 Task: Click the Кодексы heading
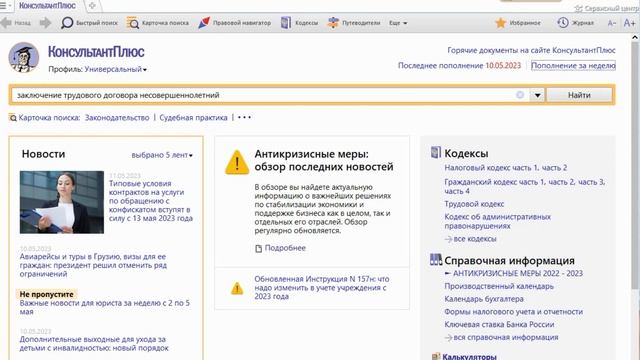click(x=466, y=153)
